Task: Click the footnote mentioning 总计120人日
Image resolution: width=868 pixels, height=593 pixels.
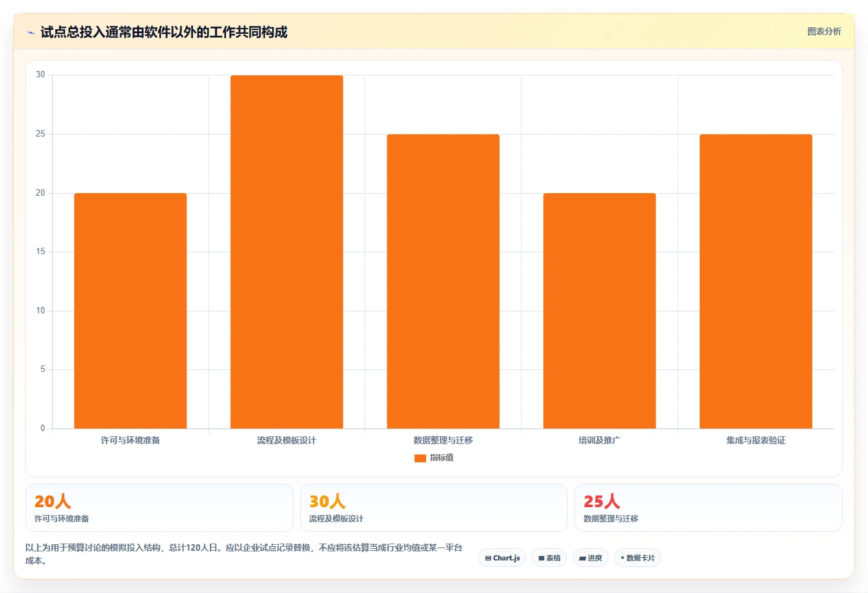Action: [244, 554]
